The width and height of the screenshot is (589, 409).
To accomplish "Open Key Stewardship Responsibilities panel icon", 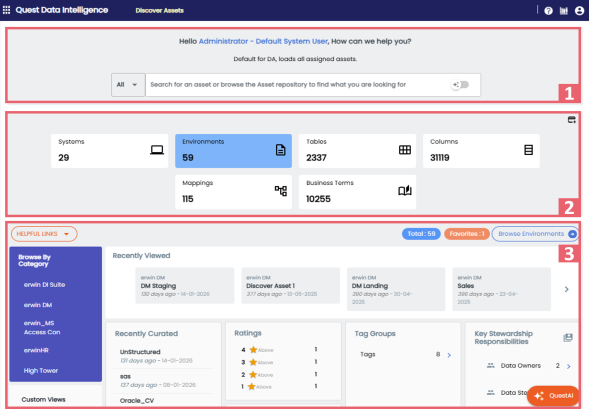I will pyautogui.click(x=568, y=337).
